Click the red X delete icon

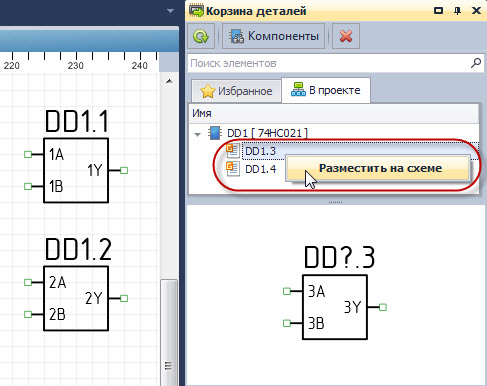click(x=346, y=36)
